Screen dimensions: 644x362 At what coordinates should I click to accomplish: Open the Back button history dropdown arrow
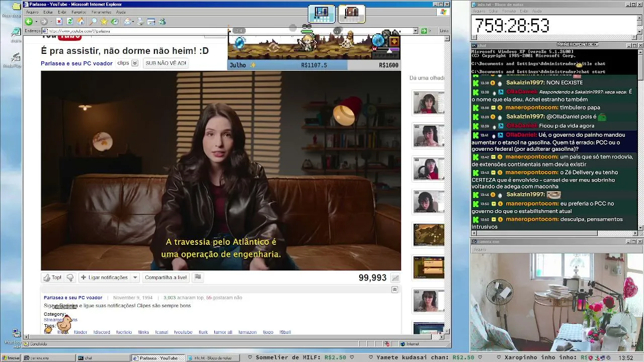[36, 22]
